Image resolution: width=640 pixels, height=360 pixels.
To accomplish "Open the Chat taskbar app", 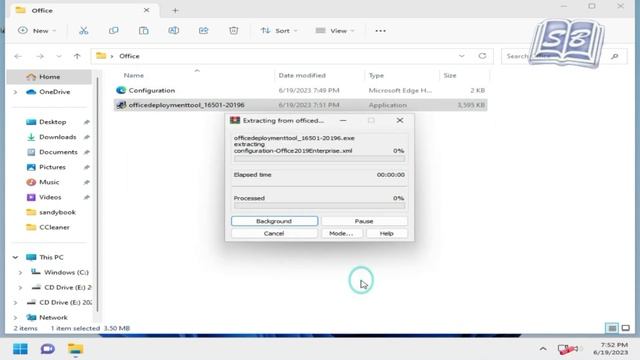I will point(48,349).
